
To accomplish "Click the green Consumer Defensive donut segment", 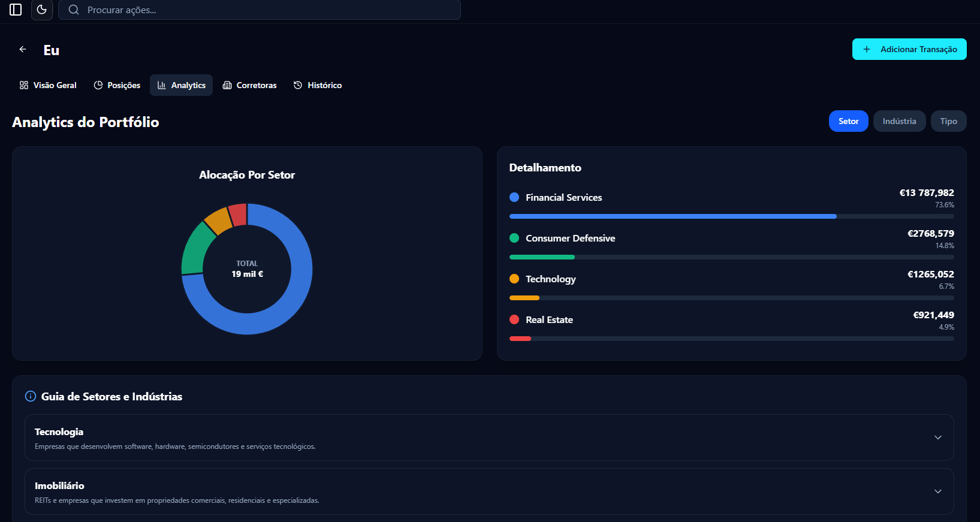I will [196, 249].
